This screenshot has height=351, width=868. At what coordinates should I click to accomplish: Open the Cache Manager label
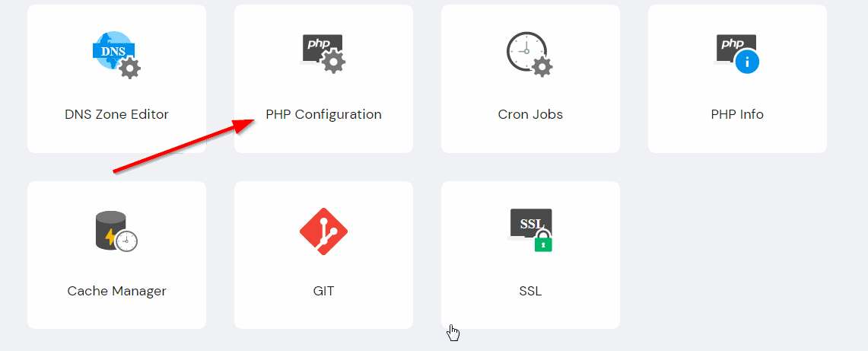(x=117, y=291)
